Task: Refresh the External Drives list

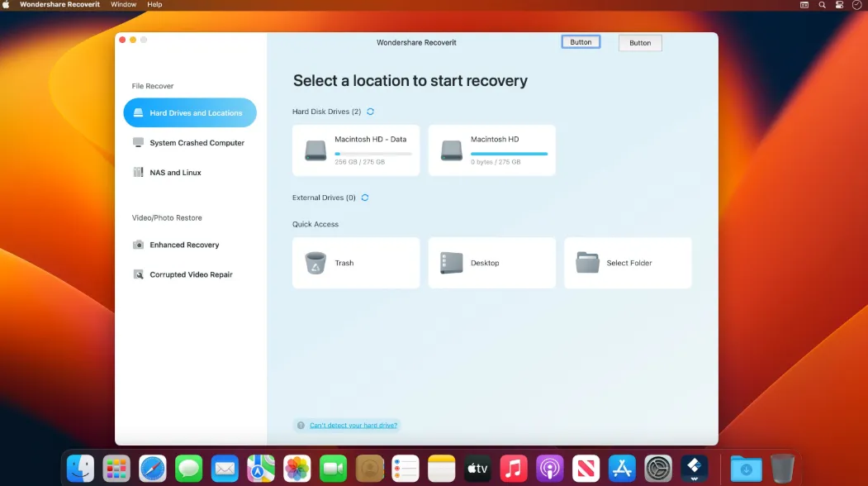Action: [365, 198]
